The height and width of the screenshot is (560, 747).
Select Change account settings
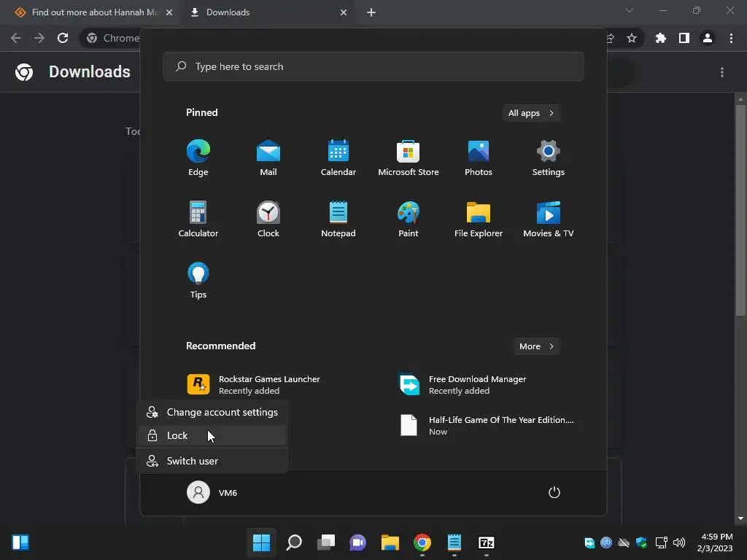point(212,413)
